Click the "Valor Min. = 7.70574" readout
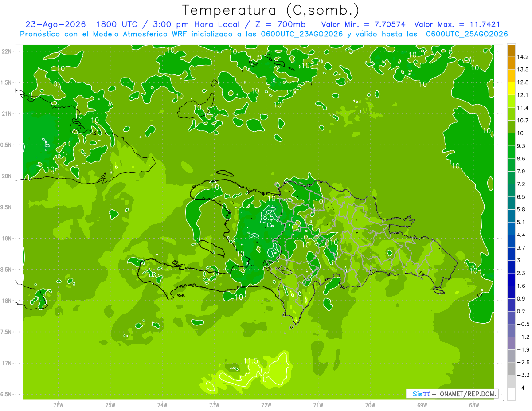Screen dimensions: 532x411 coord(363,25)
